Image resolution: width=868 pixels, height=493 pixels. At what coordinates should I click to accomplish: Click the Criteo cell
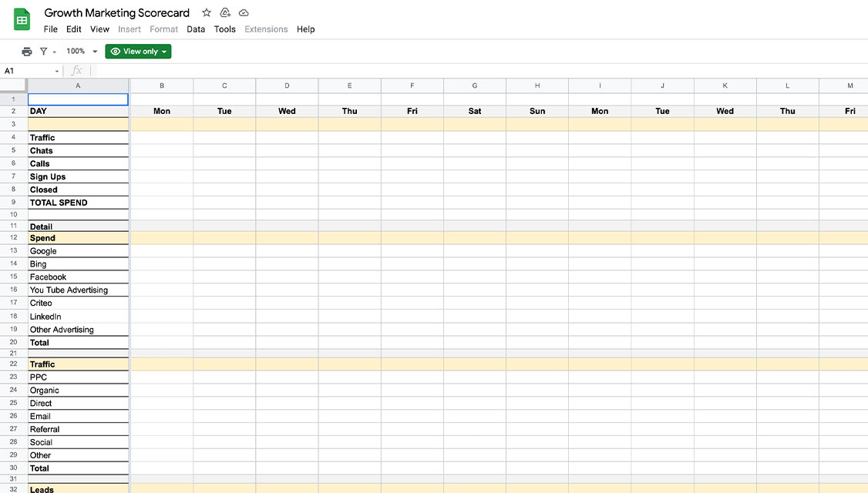tap(78, 304)
